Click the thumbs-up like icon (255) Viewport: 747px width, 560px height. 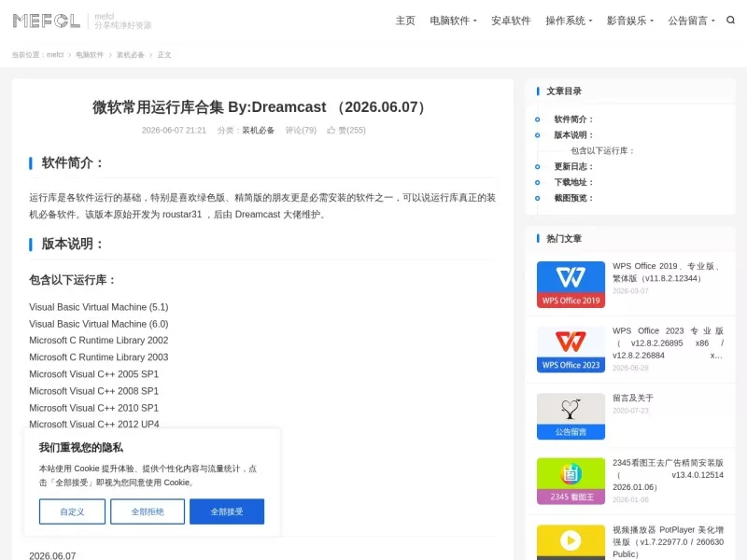pyautogui.click(x=331, y=130)
